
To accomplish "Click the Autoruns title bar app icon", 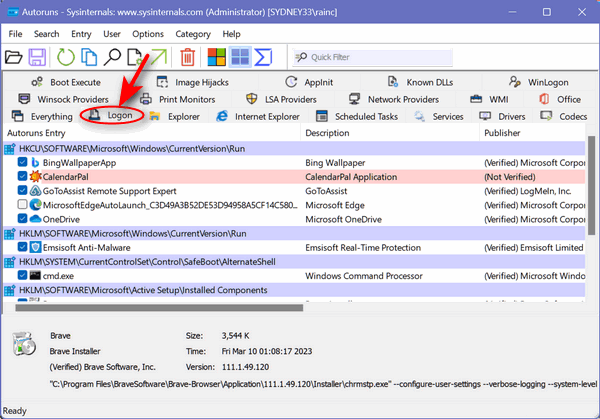I will coord(13,12).
